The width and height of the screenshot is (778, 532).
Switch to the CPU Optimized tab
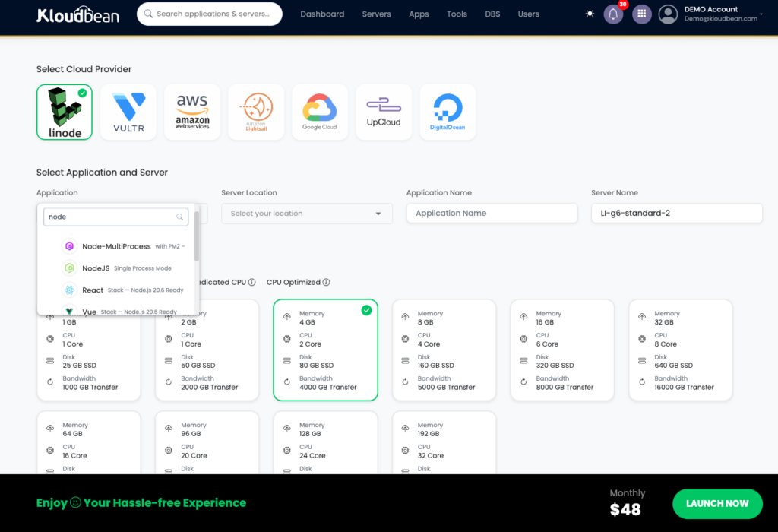tap(293, 283)
